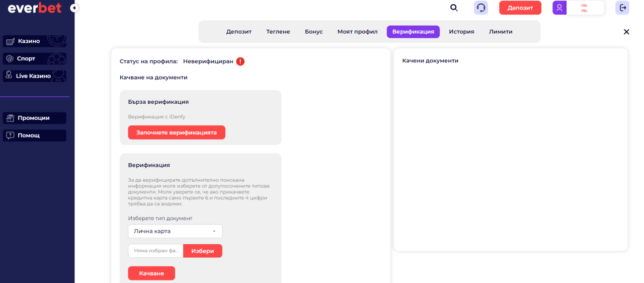644x283 pixels.
Task: Open live support headset icon
Action: [481, 8]
